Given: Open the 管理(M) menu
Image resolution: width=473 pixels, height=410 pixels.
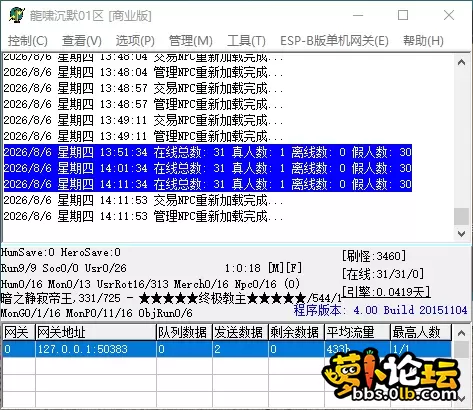Looking at the screenshot, I should click(x=190, y=41).
